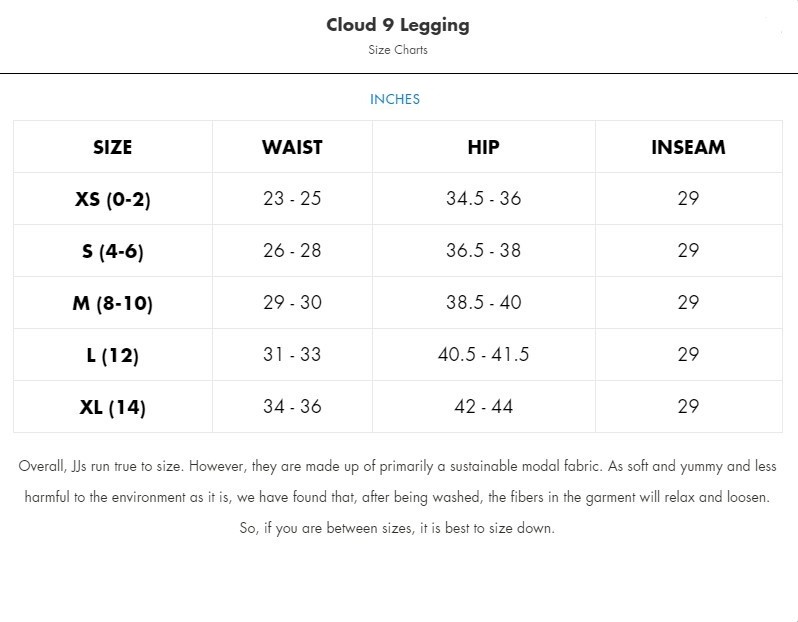This screenshot has width=798, height=622.
Task: Click the INSEAM column header
Action: [x=689, y=147]
